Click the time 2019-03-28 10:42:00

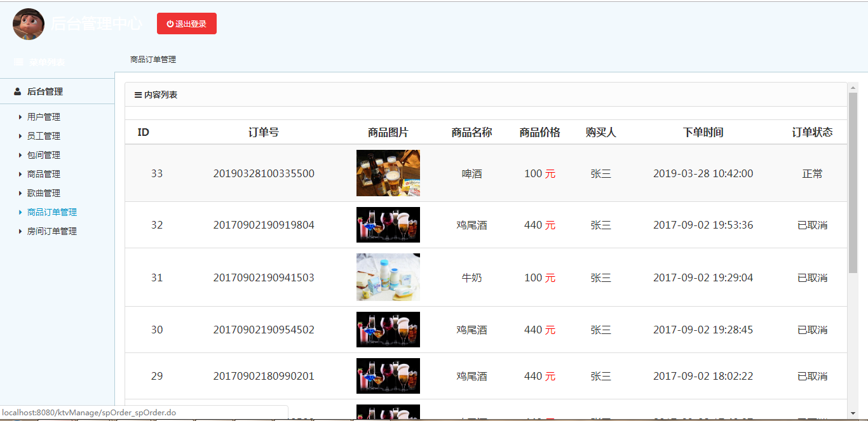[703, 173]
